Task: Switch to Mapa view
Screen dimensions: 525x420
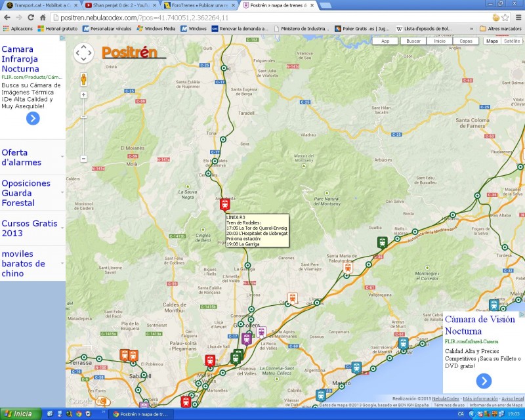Action: point(492,41)
